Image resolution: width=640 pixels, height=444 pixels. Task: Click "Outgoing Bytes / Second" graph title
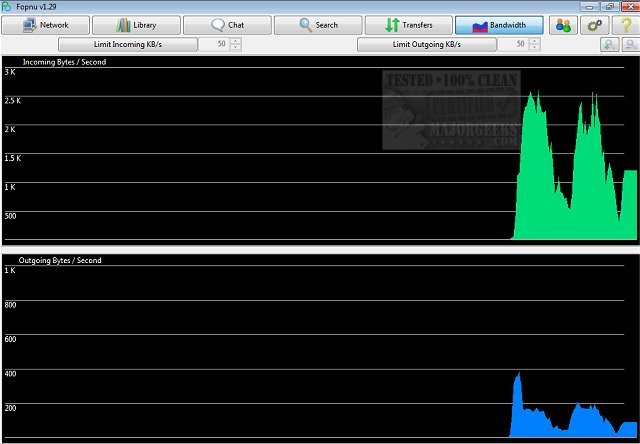point(60,260)
